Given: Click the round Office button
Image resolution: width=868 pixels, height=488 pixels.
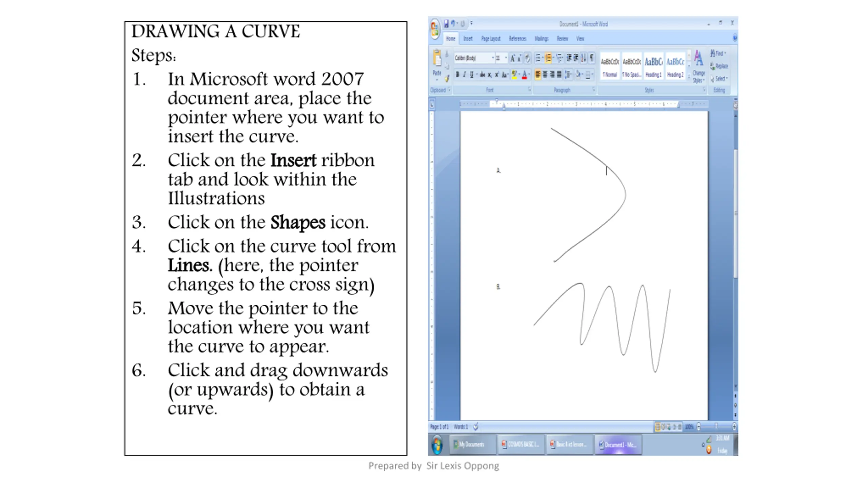Looking at the screenshot, I should [x=435, y=29].
